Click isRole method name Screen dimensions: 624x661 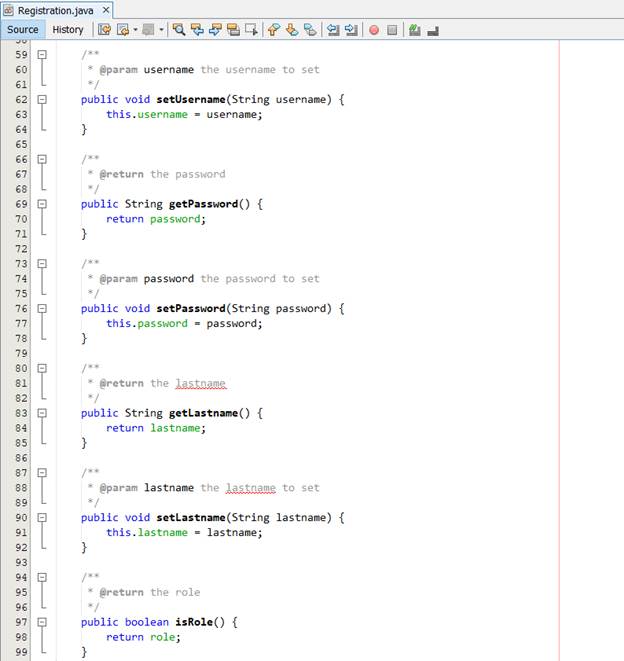coord(194,622)
